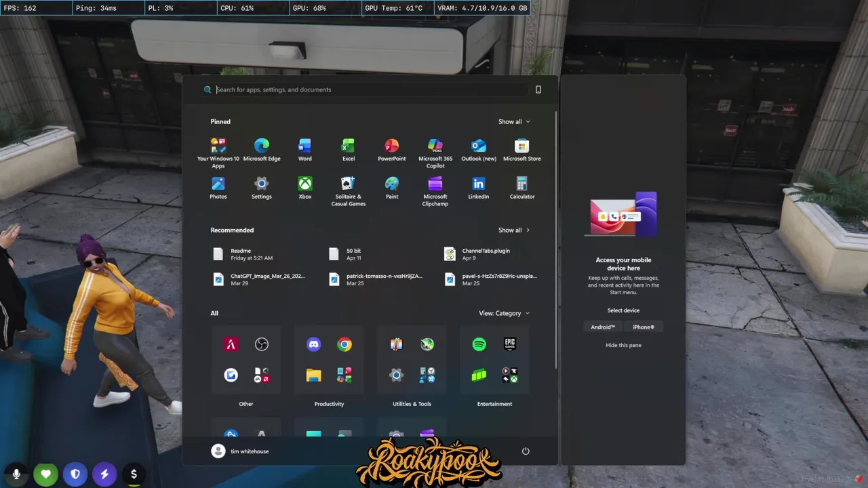Open File Explorer in Productivity group
This screenshot has width=868, height=488.
[x=313, y=375]
